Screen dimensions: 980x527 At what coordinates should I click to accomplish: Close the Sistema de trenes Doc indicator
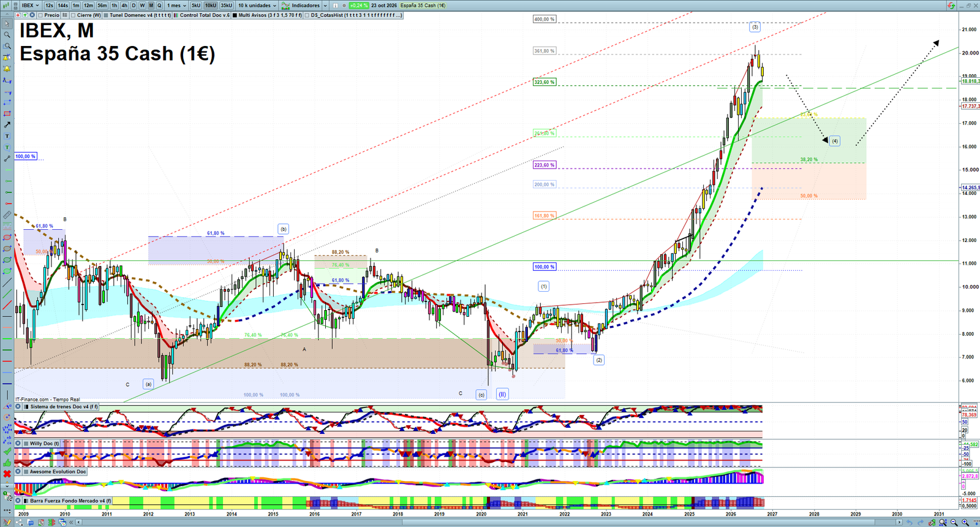pos(18,407)
